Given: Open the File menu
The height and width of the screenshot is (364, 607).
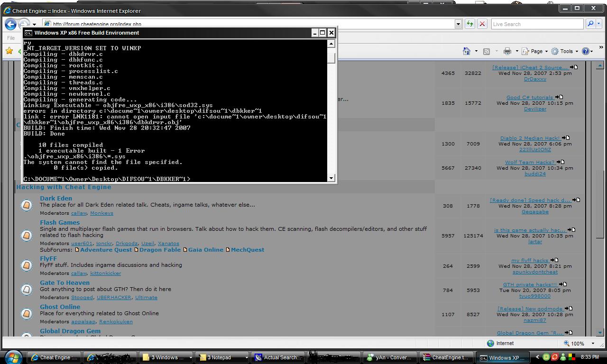Looking at the screenshot, I should tap(11, 38).
